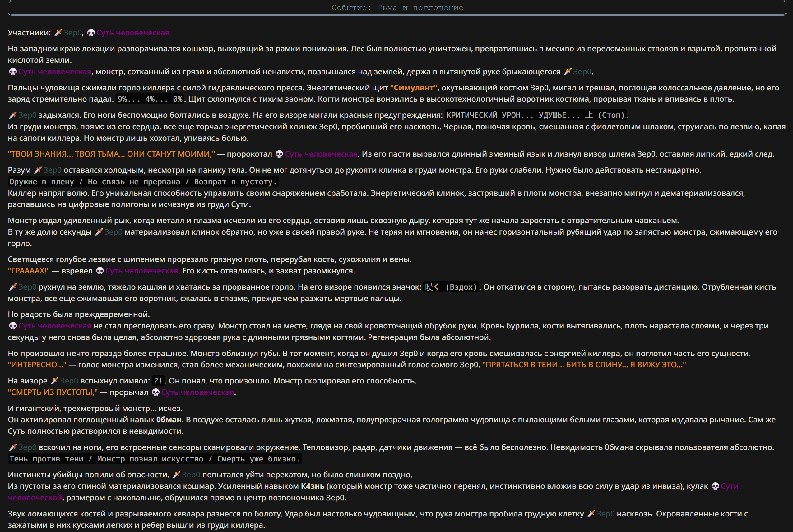Expand the 'Событие: Тьма и поглощение' header bar

point(397,8)
